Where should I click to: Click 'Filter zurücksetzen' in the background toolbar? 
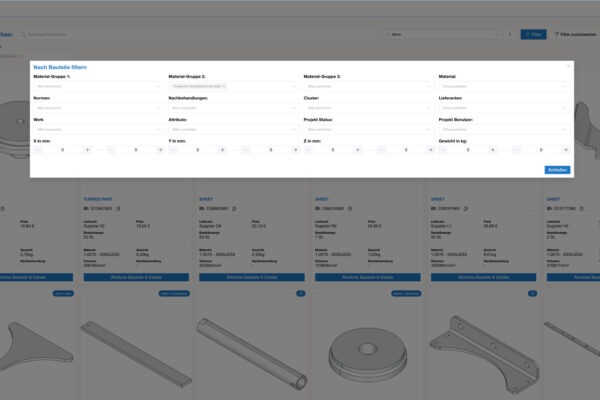pyautogui.click(x=575, y=34)
